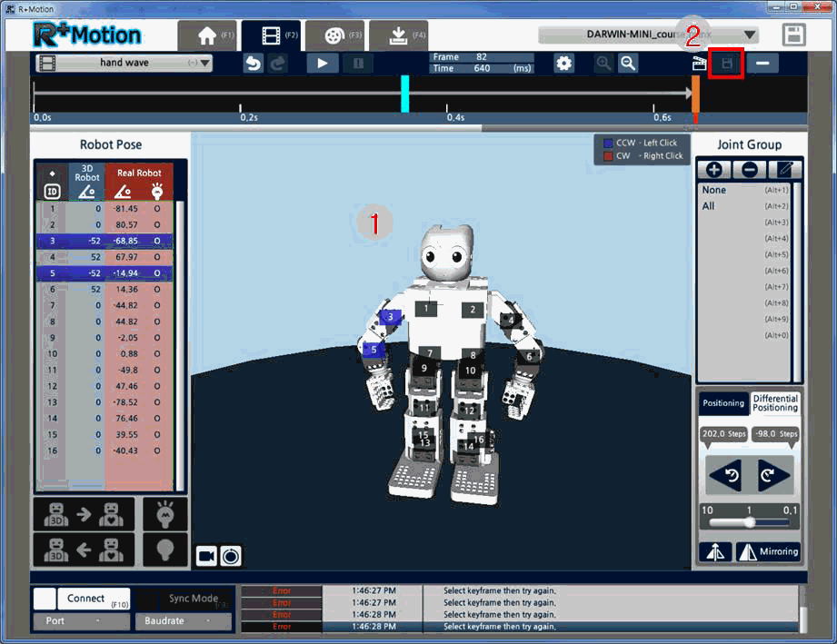Click the Frame value field
This screenshot has width=837, height=644.
pyautogui.click(x=481, y=57)
